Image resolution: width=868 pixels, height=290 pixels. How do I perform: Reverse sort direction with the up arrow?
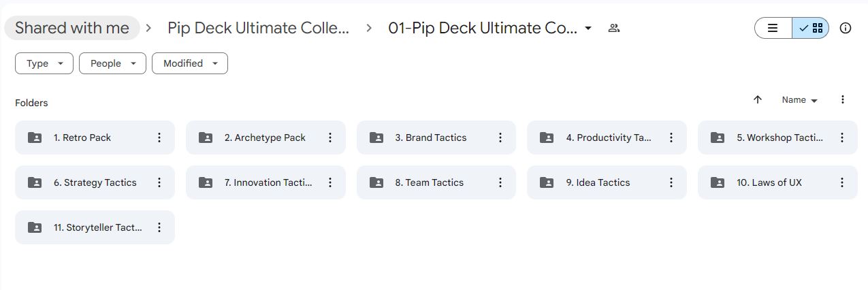coord(758,99)
